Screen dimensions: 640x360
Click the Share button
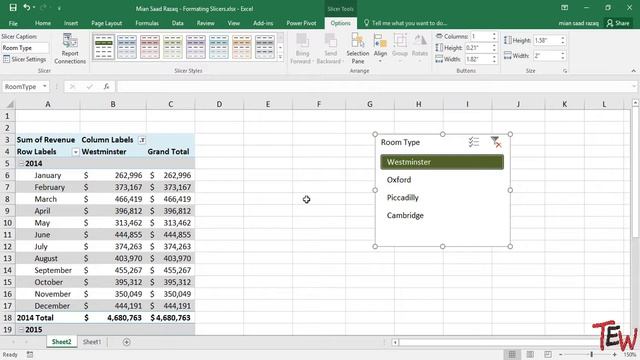point(618,23)
